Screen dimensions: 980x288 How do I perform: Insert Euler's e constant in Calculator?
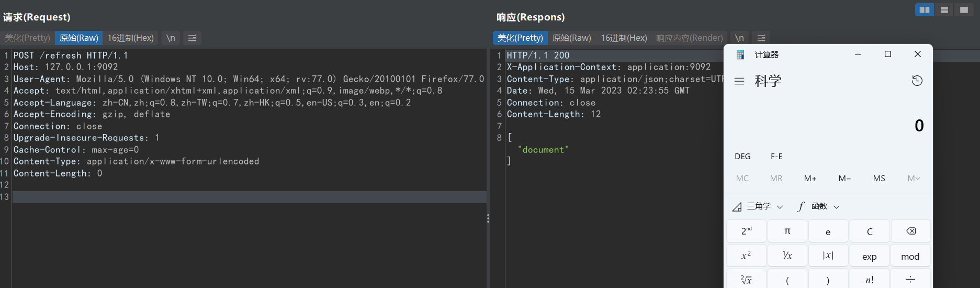click(828, 231)
